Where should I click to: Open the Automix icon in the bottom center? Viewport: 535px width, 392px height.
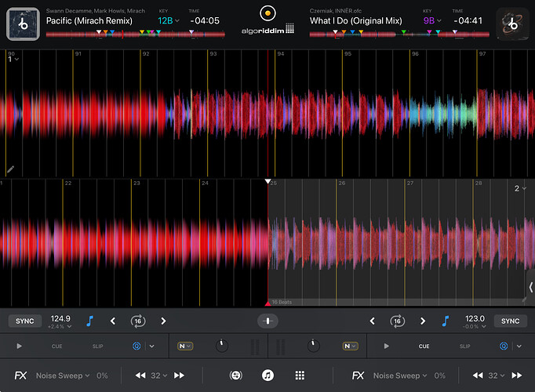pyautogui.click(x=236, y=376)
